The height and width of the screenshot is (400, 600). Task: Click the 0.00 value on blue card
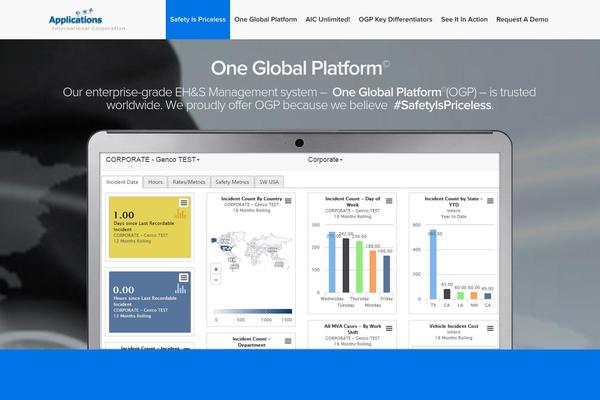coord(124,290)
